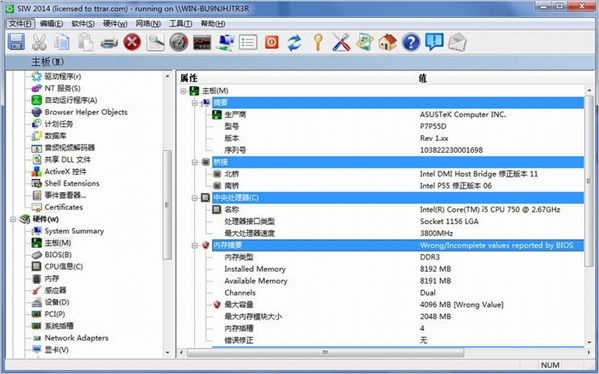Click the envelope mail toolbar icon

click(x=457, y=42)
